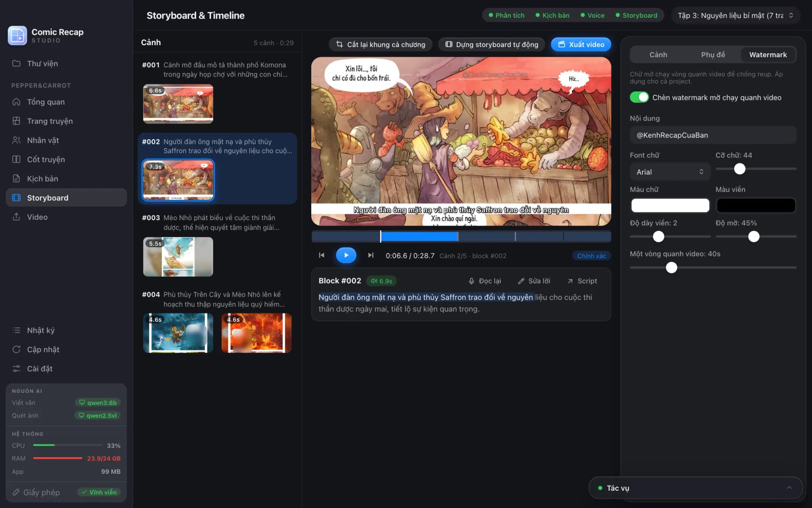
Task: Switch to the Phụ đề tab
Action: click(713, 55)
